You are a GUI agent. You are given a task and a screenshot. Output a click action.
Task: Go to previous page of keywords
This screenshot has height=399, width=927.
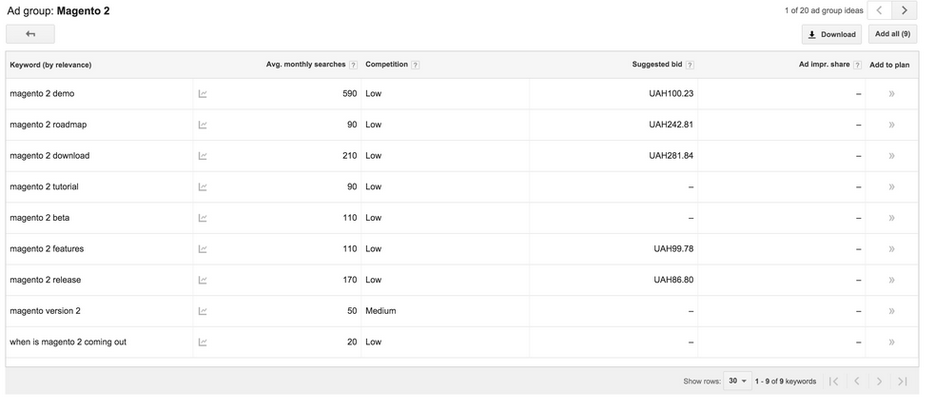coord(856,381)
